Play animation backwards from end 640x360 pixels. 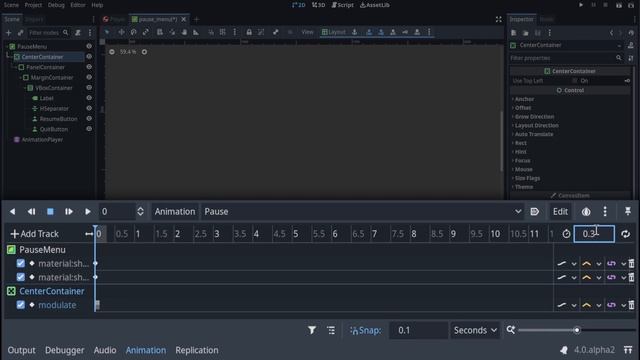31,211
